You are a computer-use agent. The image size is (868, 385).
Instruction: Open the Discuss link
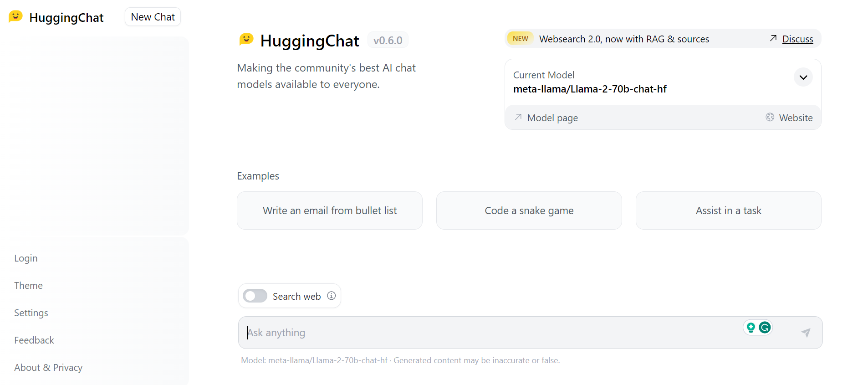pos(797,39)
